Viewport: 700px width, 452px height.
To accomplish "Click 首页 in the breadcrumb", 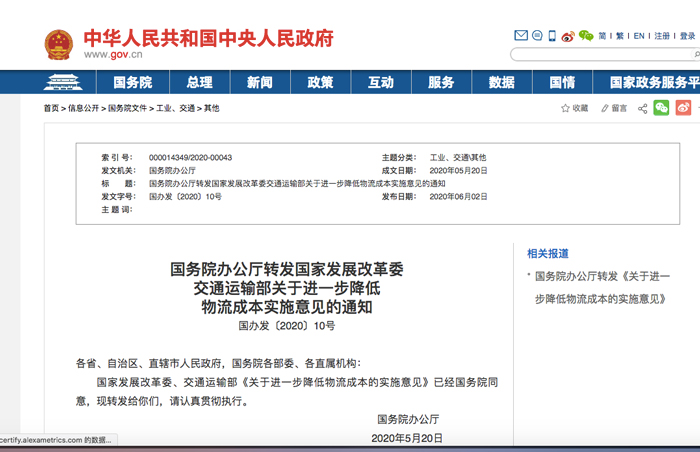I will pos(50,108).
